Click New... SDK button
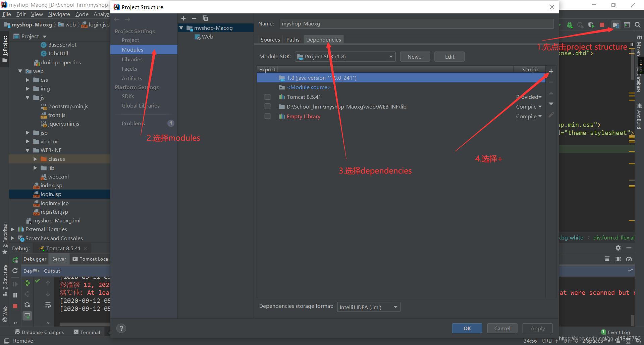The width and height of the screenshot is (644, 345). tap(415, 57)
